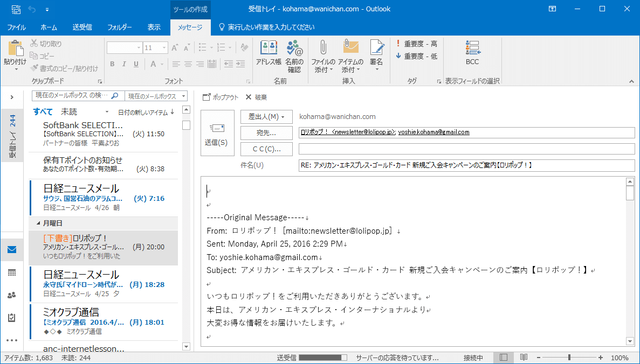Click the Undo arrow in title bar
The width and height of the screenshot is (640, 364).
pos(32,9)
